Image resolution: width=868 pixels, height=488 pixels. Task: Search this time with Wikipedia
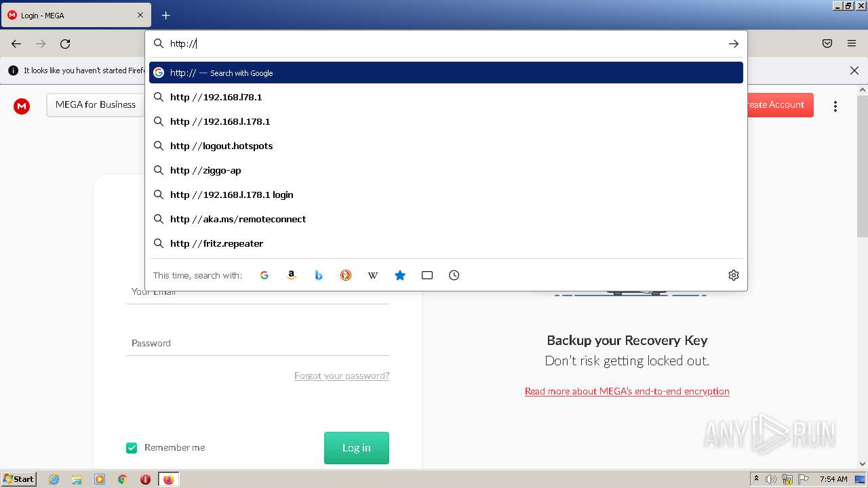coord(373,275)
